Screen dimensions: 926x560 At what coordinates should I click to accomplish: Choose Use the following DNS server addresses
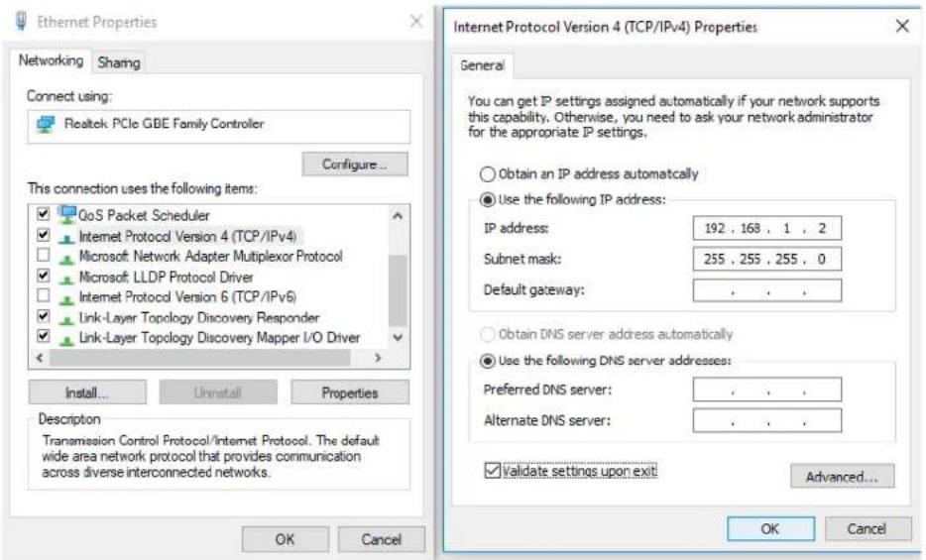(487, 361)
